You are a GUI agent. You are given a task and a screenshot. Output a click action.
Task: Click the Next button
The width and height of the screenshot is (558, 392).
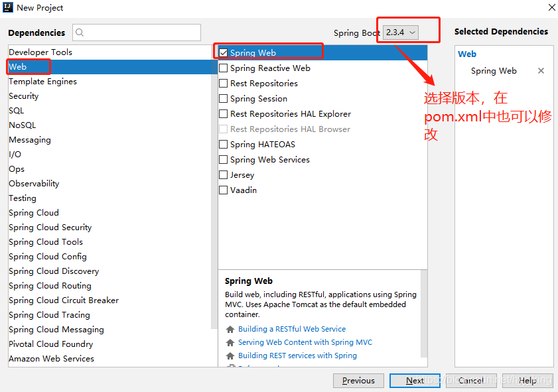(415, 381)
